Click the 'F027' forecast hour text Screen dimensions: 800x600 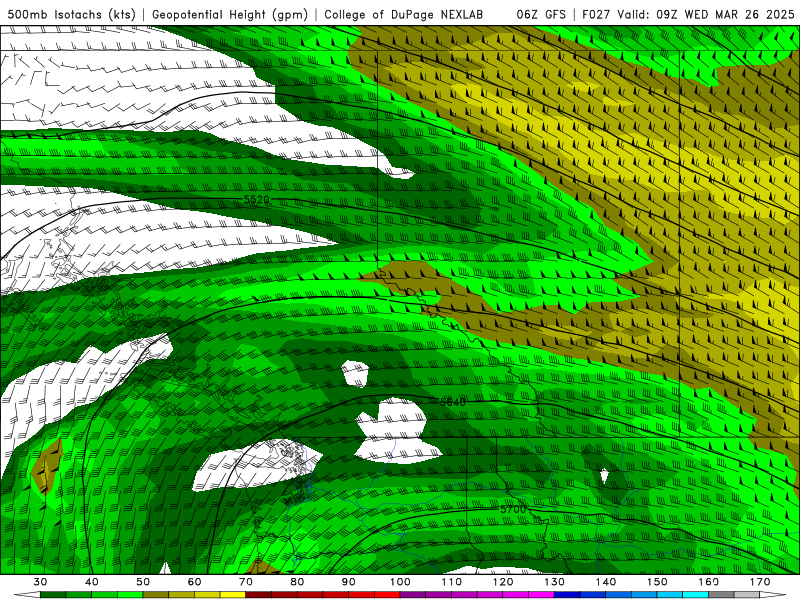click(596, 14)
